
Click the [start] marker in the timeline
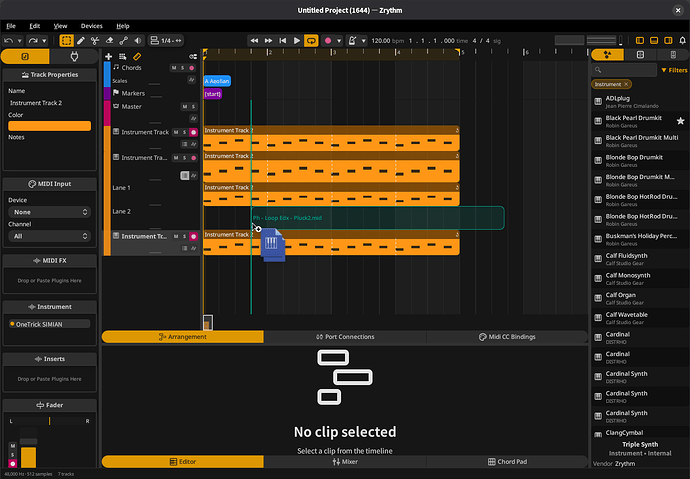[x=213, y=94]
